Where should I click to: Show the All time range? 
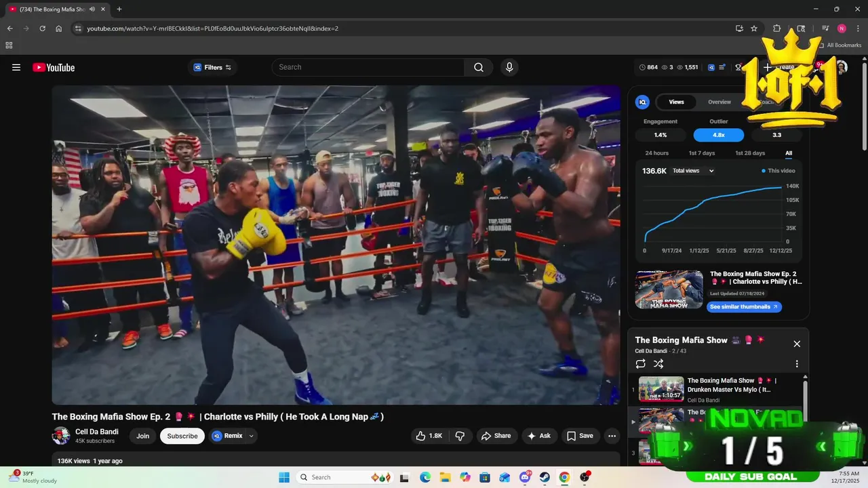[x=789, y=153]
